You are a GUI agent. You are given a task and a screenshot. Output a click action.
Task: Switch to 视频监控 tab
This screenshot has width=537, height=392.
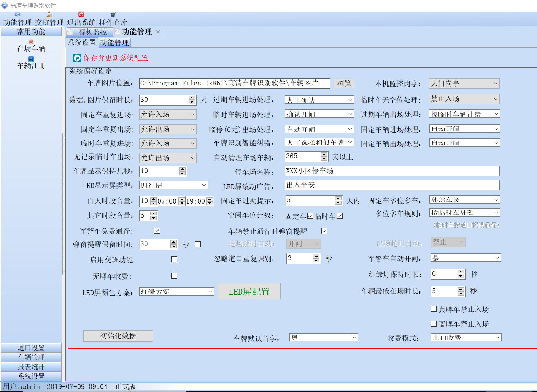tap(89, 32)
